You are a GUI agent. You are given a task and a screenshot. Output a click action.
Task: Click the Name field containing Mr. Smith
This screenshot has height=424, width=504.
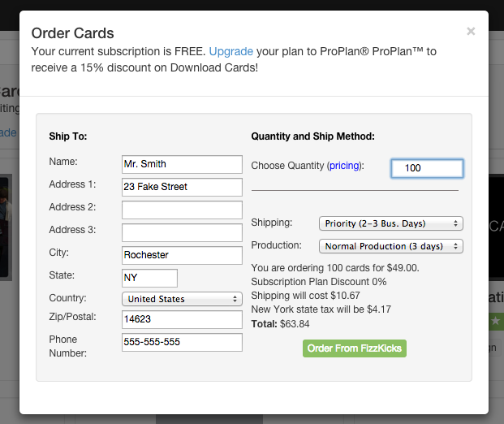point(182,164)
